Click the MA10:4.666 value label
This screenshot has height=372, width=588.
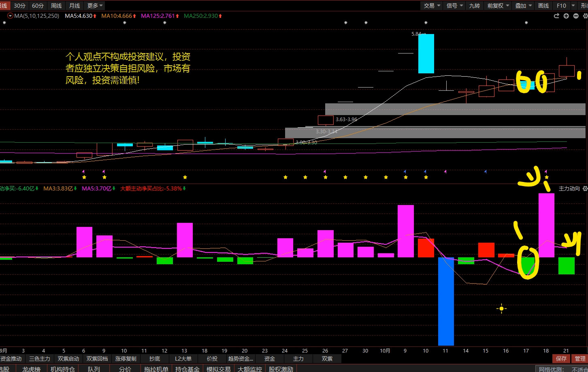coord(117,16)
